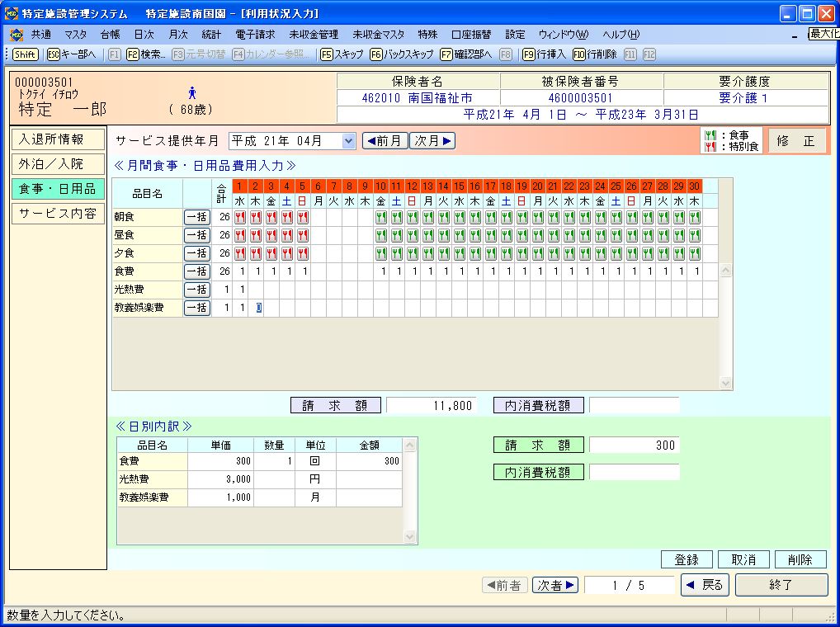Toggle the 夕食 meal icon for day 30
Viewport: 840px width, 627px height.
click(694, 254)
